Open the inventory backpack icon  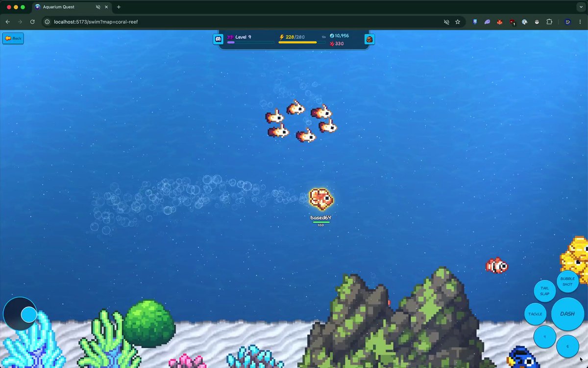pos(369,39)
